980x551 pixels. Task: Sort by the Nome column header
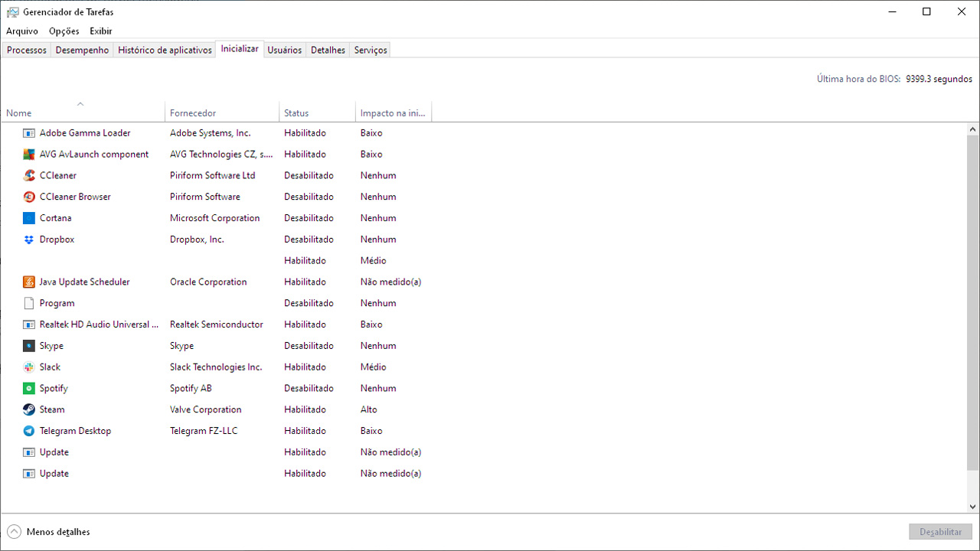83,112
